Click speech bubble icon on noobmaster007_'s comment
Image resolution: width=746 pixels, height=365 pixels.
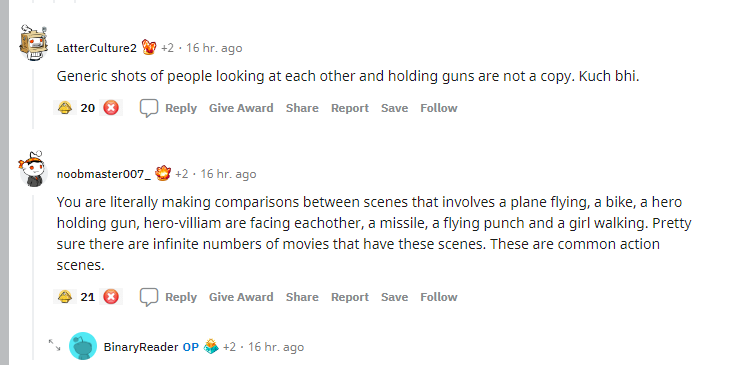point(148,297)
